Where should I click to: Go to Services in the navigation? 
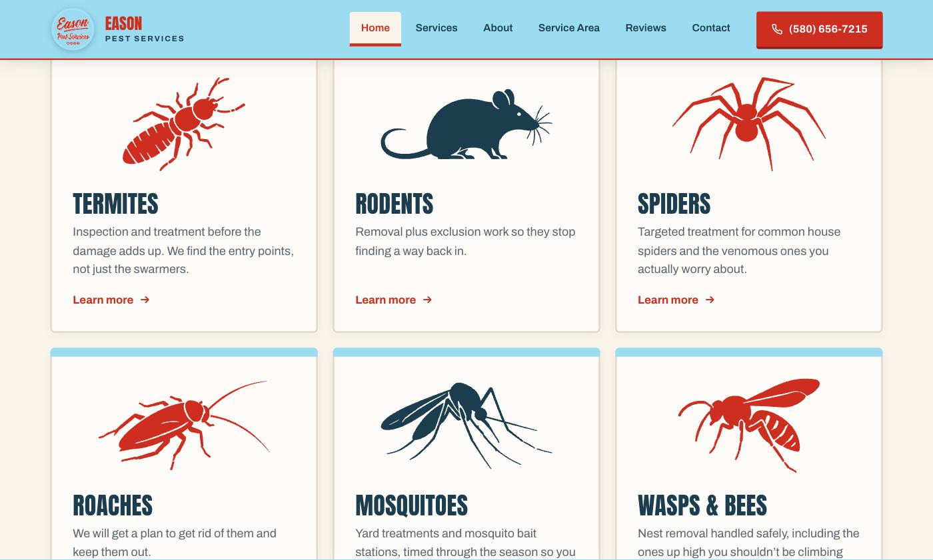click(437, 28)
